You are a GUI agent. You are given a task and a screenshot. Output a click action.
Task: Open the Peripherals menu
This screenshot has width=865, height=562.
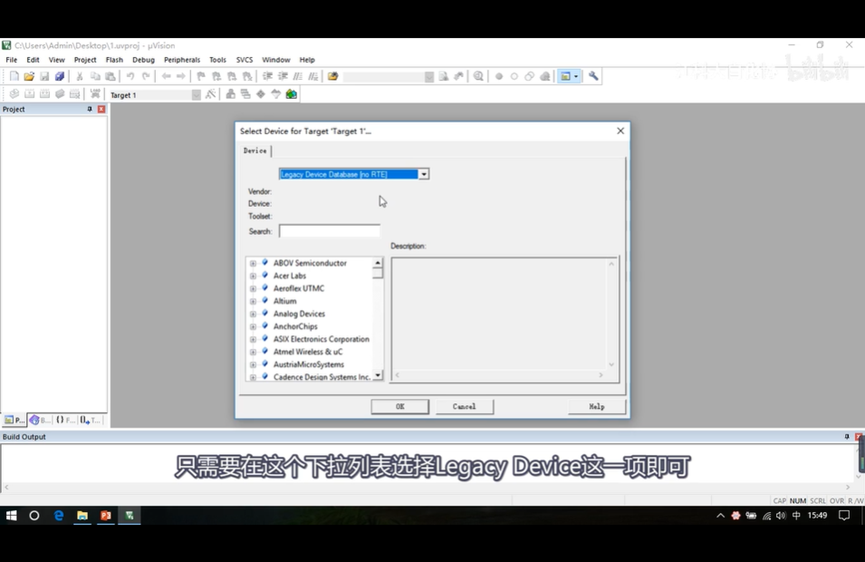[182, 60]
